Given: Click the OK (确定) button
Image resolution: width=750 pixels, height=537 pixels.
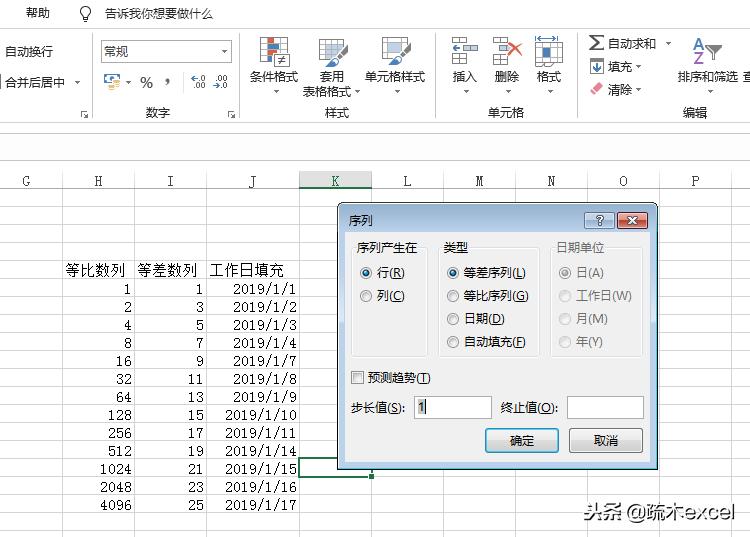Looking at the screenshot, I should [x=522, y=440].
